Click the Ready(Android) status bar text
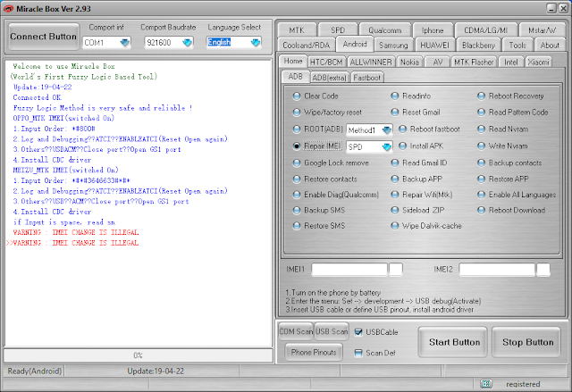The height and width of the screenshot is (392, 572). click(x=35, y=371)
